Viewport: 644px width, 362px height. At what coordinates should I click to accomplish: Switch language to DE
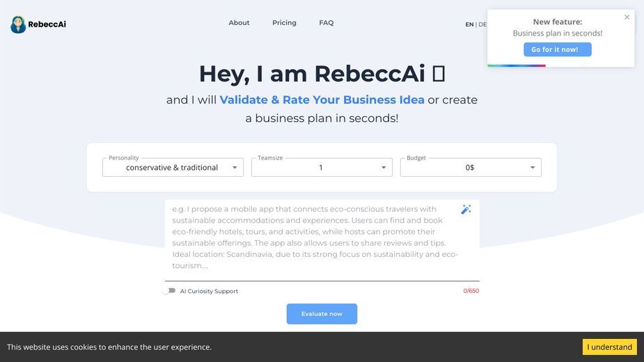pos(482,24)
